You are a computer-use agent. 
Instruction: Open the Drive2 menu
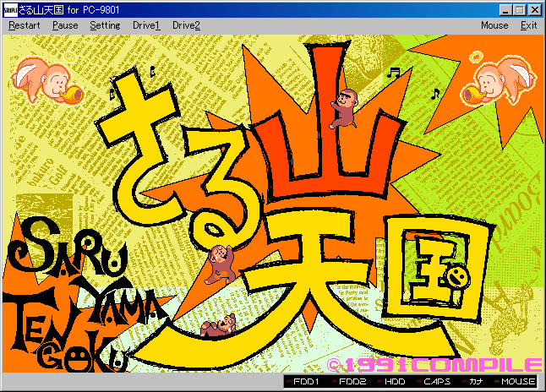click(186, 25)
